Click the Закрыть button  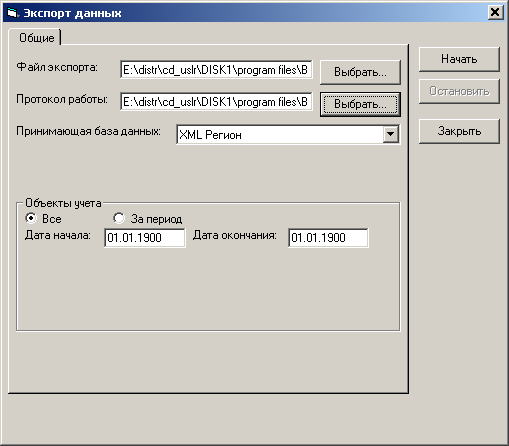pos(459,131)
